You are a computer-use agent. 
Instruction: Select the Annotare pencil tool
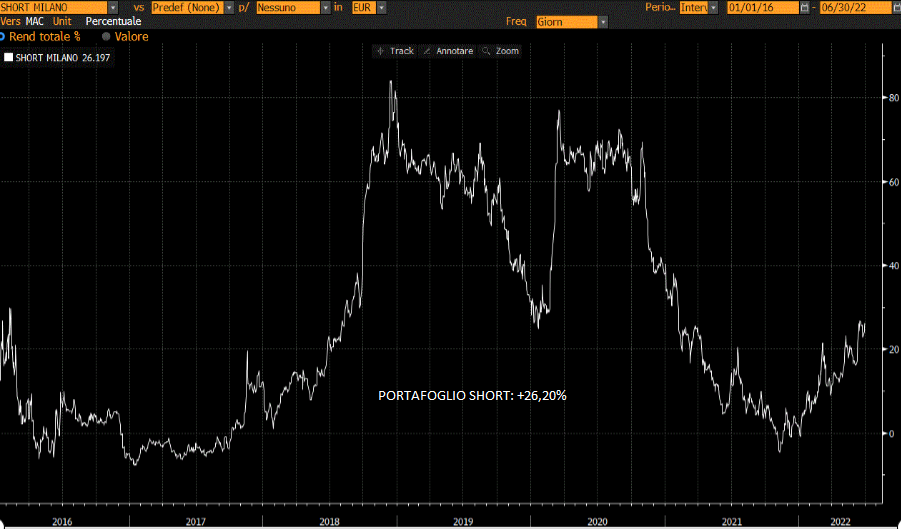click(x=447, y=51)
